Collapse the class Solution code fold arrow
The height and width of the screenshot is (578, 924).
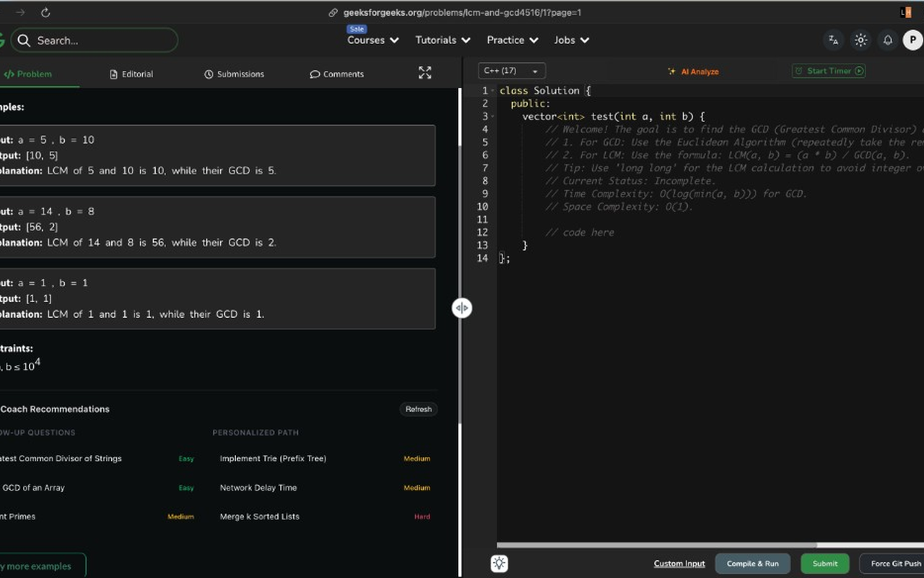494,91
